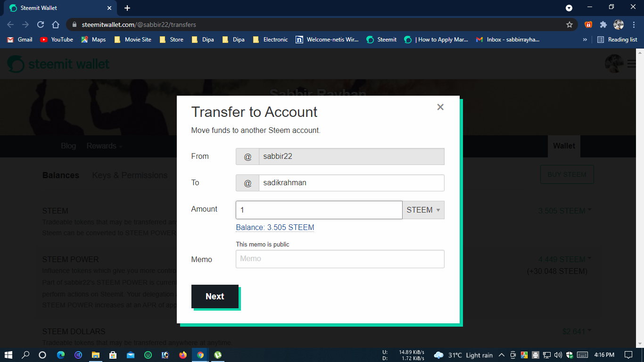Viewport: 644px width, 362px height.
Task: Open the Chrome Extensions puzzle menu
Action: click(x=603, y=25)
